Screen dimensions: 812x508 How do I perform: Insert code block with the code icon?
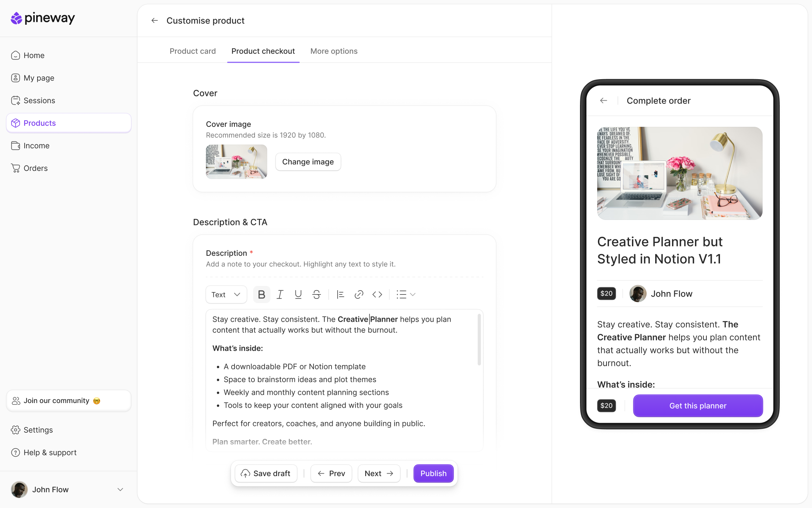click(x=377, y=294)
